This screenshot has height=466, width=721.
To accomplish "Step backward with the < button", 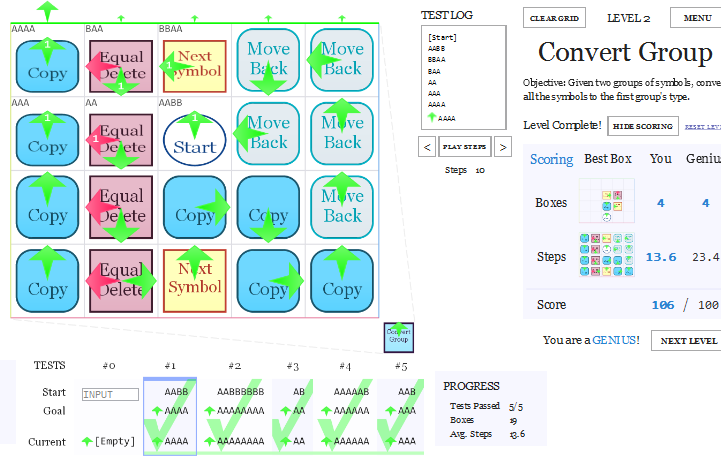I will click(x=427, y=147).
